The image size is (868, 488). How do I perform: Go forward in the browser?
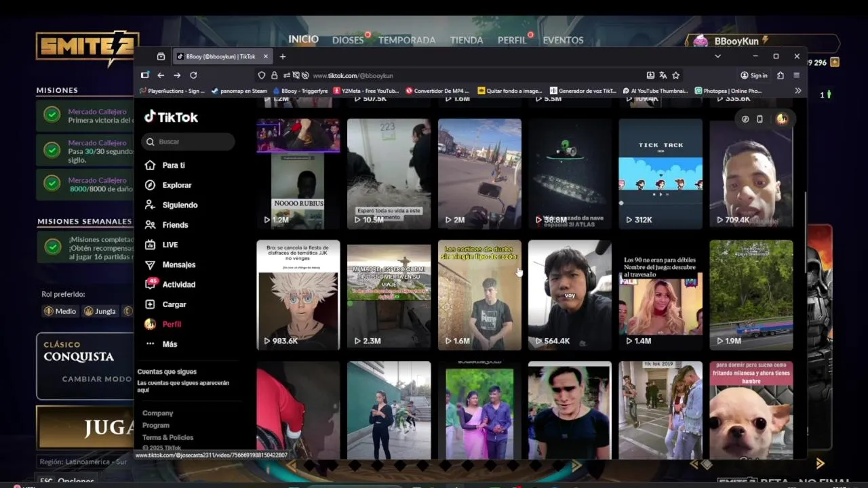pyautogui.click(x=177, y=75)
